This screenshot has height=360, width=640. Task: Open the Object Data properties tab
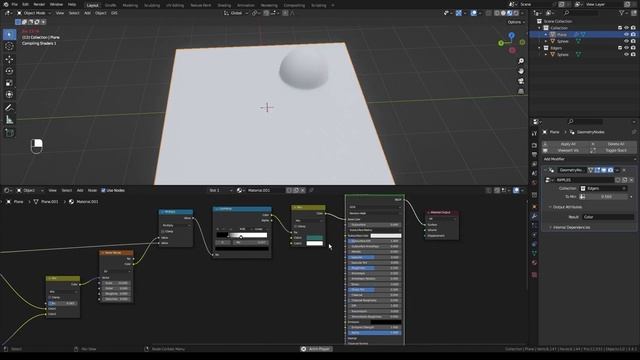point(534,253)
